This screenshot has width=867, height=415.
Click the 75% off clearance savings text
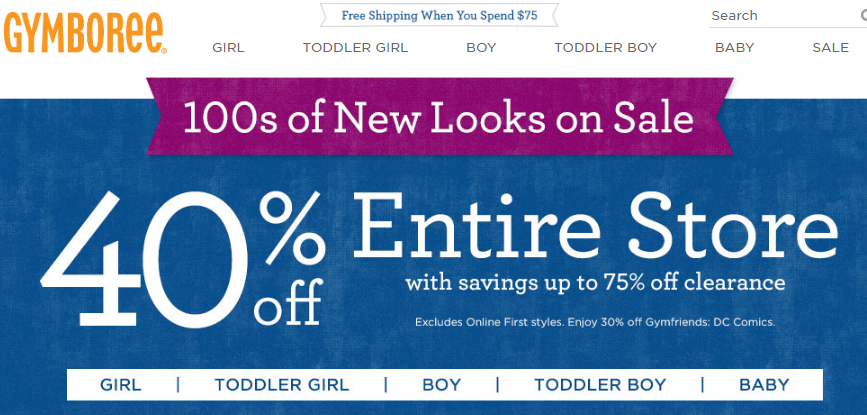point(595,283)
